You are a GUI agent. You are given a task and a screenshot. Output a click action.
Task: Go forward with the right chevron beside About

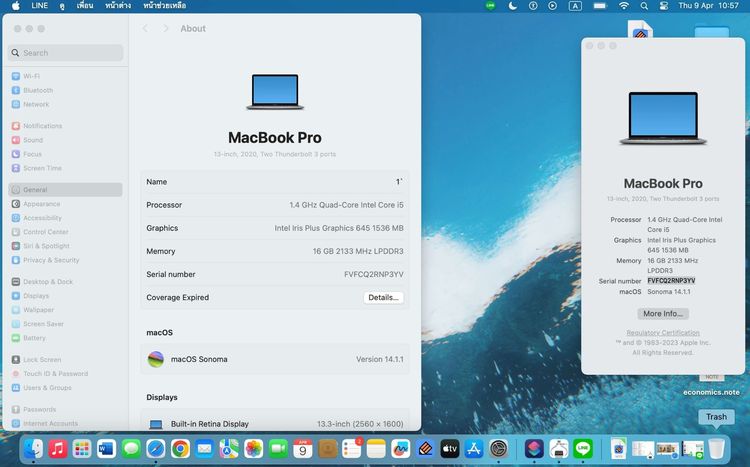click(165, 29)
